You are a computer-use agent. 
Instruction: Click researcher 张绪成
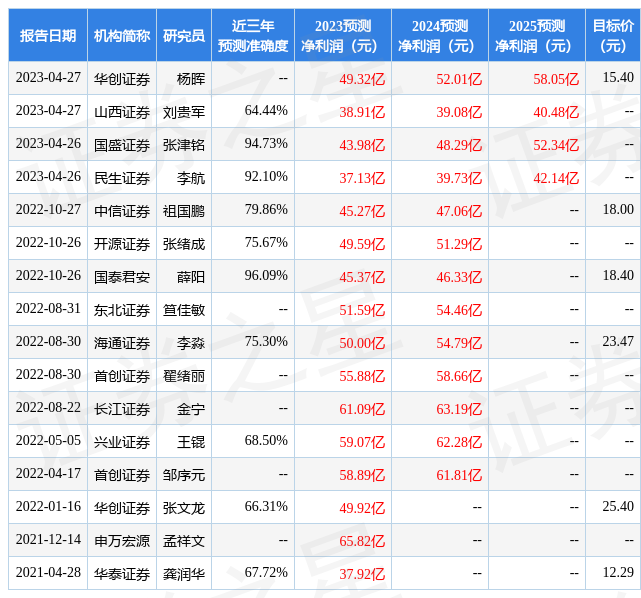(x=184, y=244)
